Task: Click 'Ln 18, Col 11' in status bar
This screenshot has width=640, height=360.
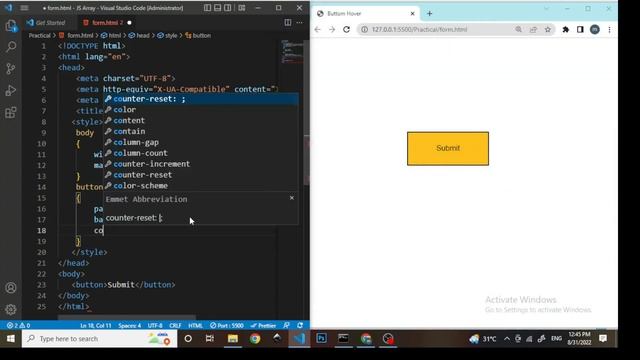Action: [x=96, y=325]
